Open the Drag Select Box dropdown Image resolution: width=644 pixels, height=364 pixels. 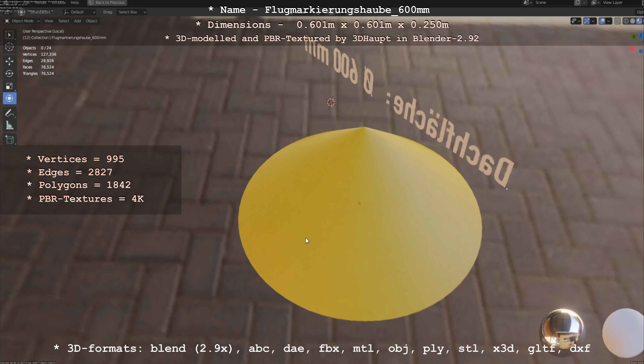click(132, 12)
